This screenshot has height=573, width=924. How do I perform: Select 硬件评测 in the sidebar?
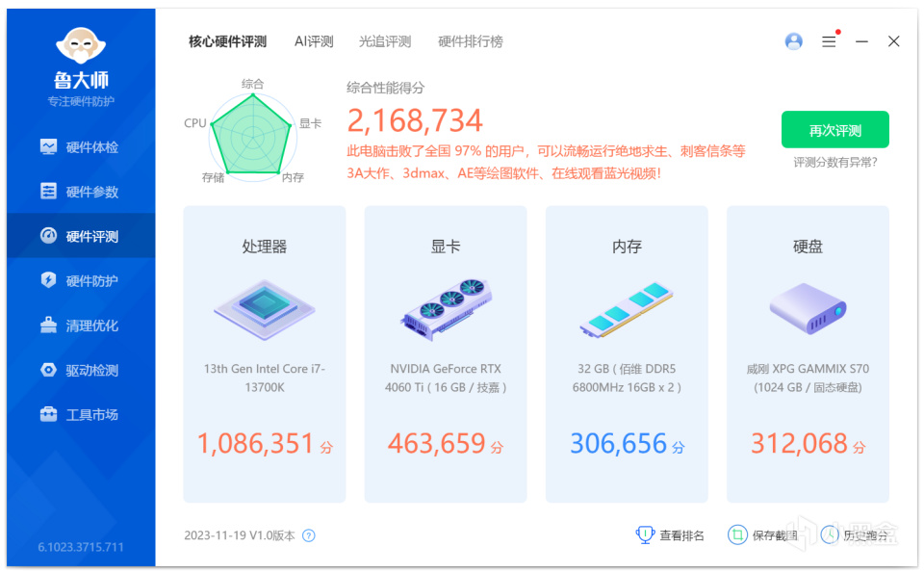coord(81,236)
